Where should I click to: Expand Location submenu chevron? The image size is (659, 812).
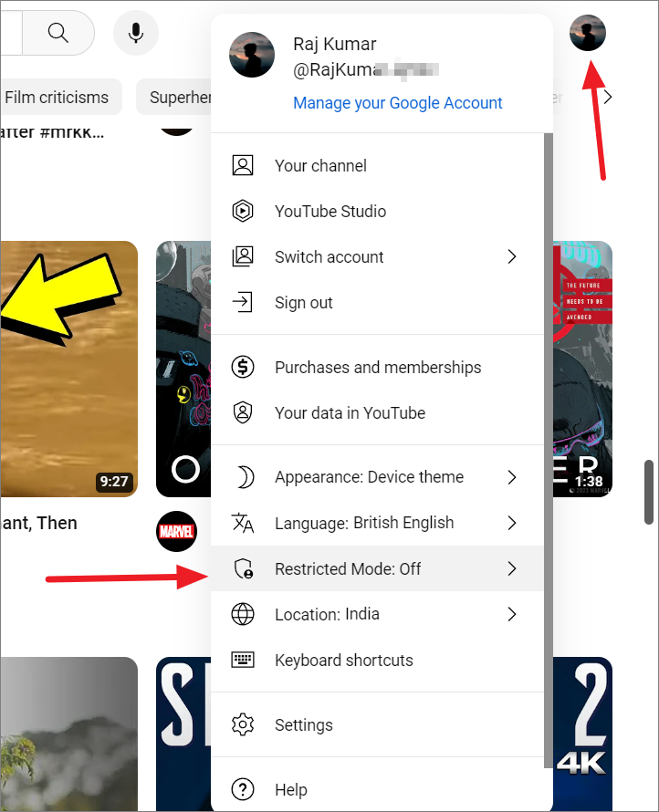point(512,614)
